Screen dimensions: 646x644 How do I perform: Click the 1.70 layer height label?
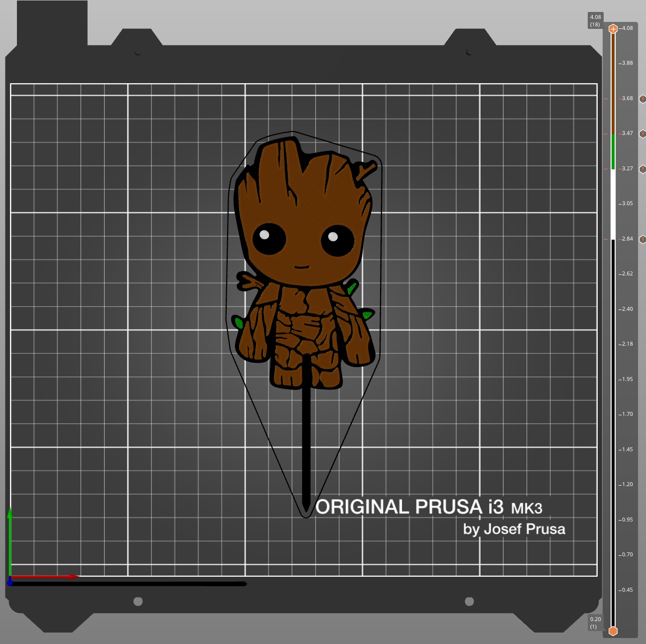coord(627,414)
